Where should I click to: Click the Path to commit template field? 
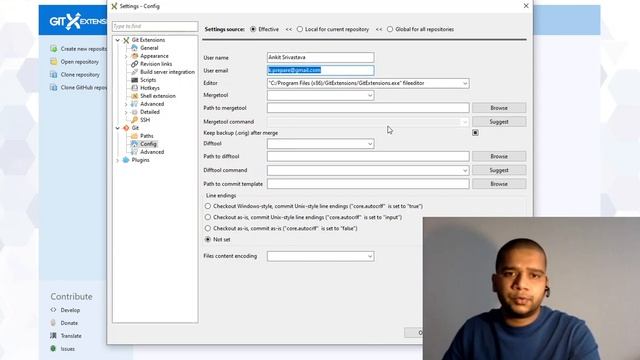click(368, 184)
